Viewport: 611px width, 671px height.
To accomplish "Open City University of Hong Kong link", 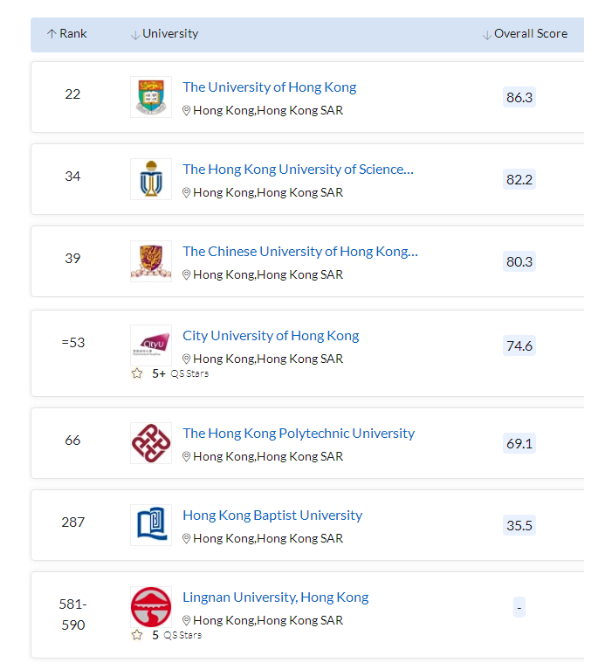I will [270, 335].
